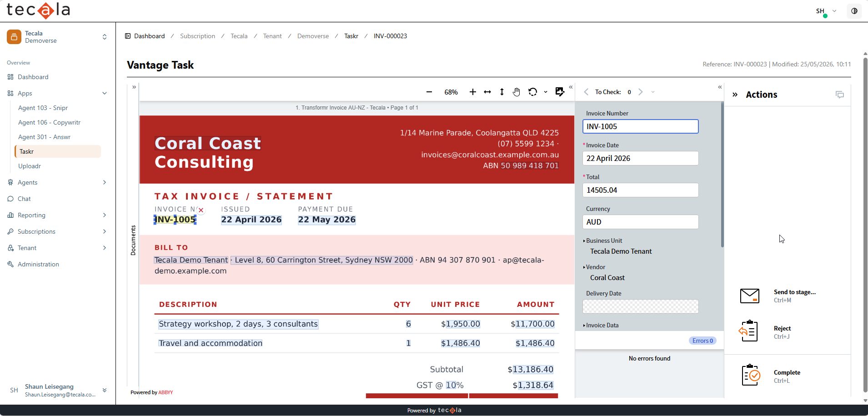Open Uploadr app
Viewport: 868px width, 416px height.
coord(30,166)
